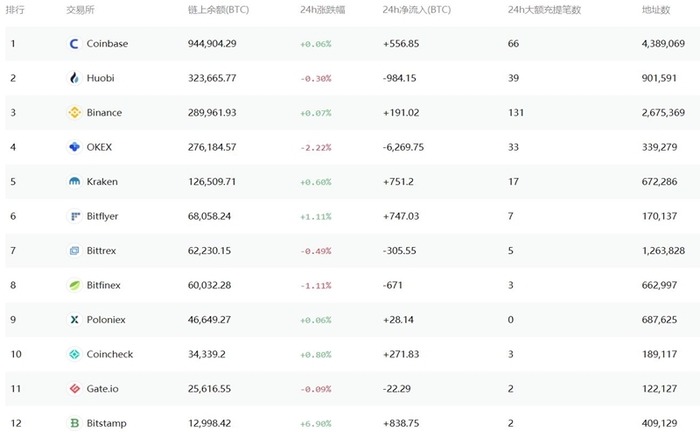The width and height of the screenshot is (700, 438).
Task: Select OKEX balance 276,184.57
Action: click(x=212, y=147)
